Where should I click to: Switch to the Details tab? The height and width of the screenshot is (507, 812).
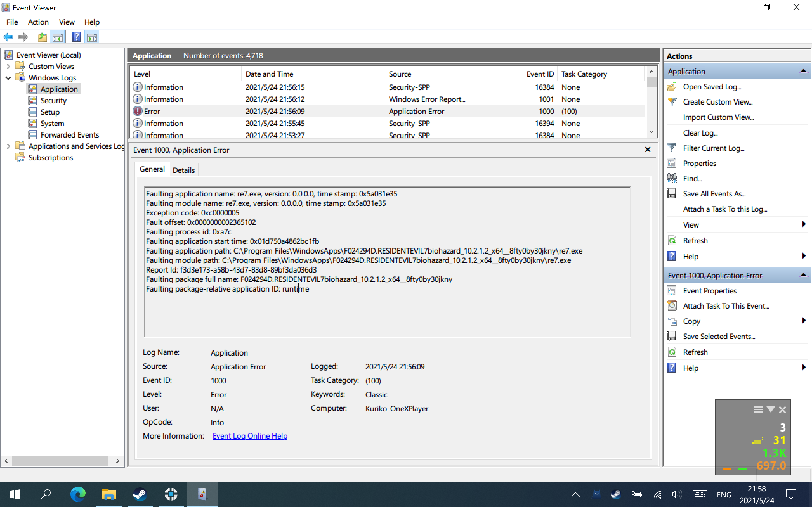pos(184,170)
